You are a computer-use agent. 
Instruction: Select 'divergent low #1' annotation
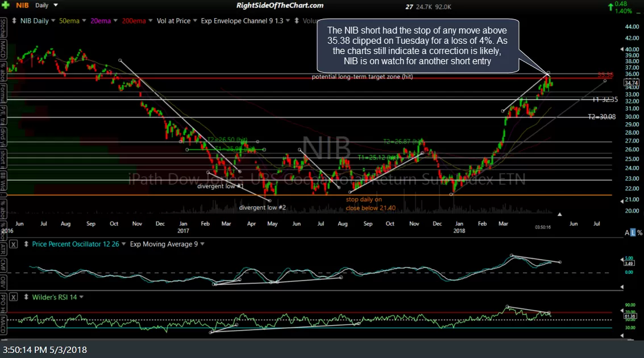(x=221, y=186)
